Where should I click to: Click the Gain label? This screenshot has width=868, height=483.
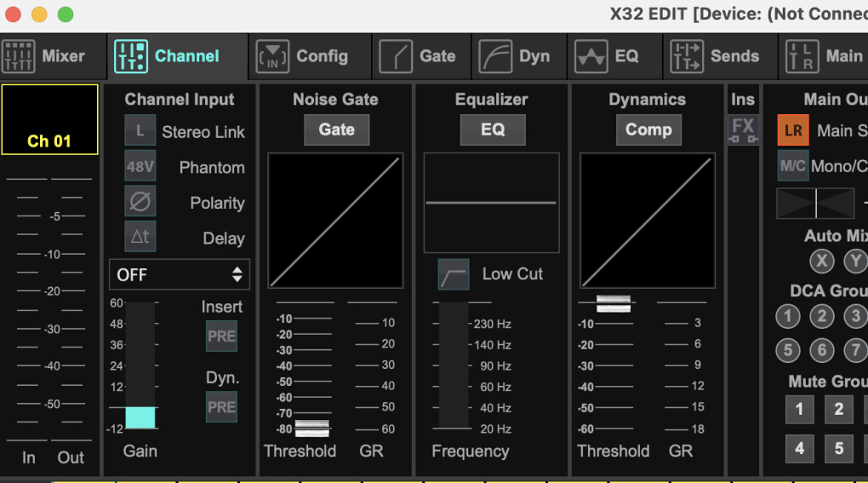click(140, 451)
